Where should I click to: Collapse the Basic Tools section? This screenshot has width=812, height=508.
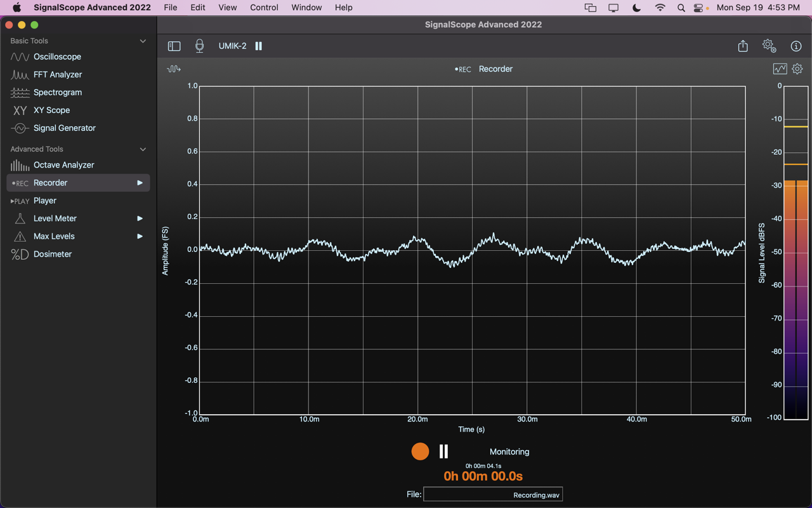[143, 41]
